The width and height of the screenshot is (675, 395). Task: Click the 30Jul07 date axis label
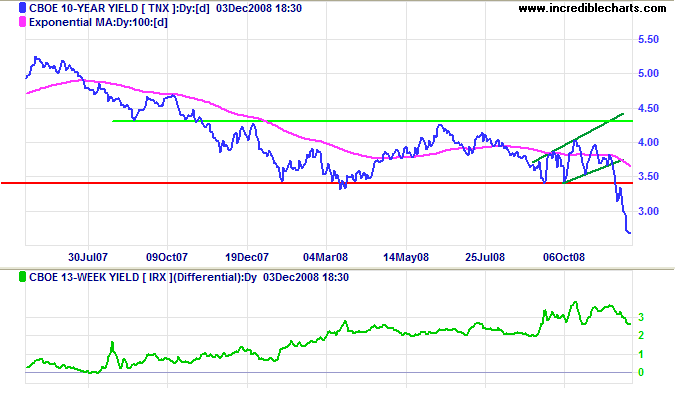point(88,257)
